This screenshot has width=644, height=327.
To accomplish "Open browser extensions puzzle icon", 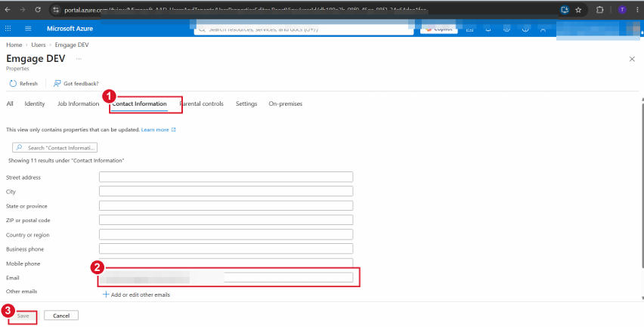I will [599, 10].
